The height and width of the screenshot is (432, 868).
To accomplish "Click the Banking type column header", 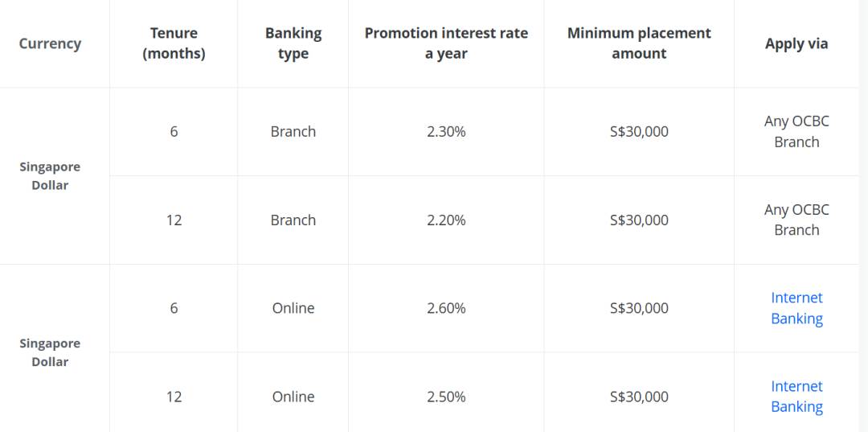I will tap(293, 43).
